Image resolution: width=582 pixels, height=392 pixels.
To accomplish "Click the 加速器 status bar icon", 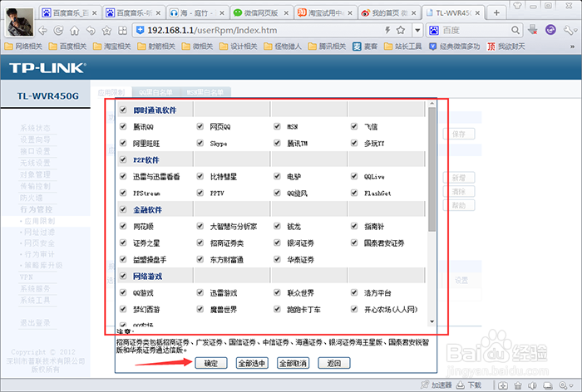I will tap(436, 385).
